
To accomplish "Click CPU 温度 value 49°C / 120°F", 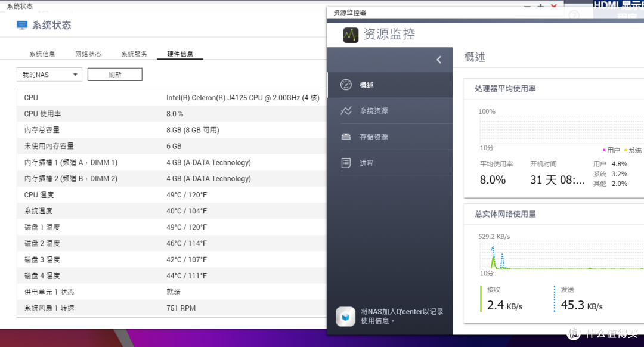I will click(187, 194).
